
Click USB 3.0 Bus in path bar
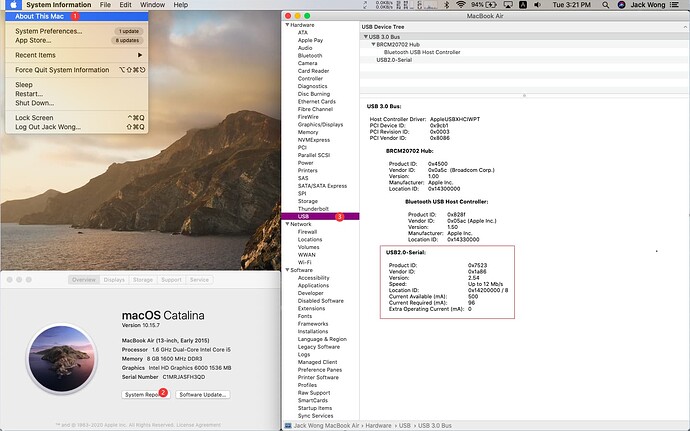434,426
